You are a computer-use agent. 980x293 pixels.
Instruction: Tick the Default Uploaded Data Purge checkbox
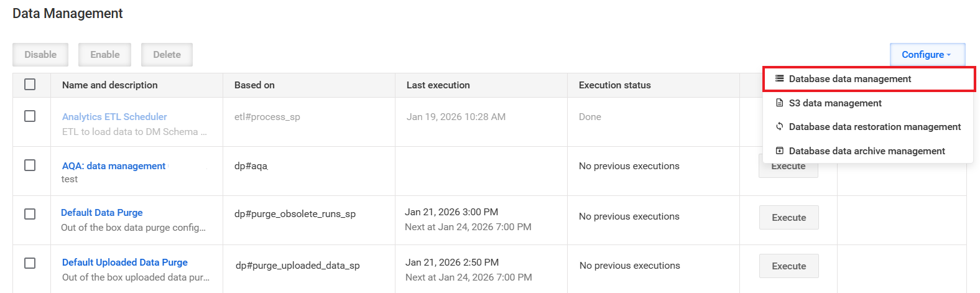coord(30,263)
